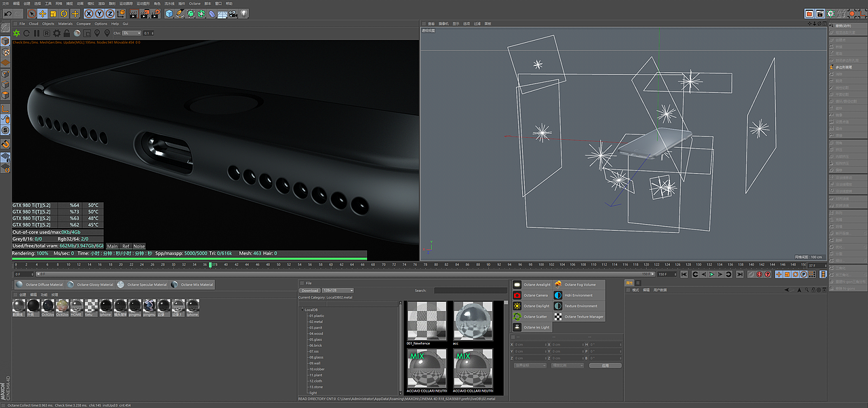Open Octane Texture Manager
Image resolution: width=868 pixels, height=408 pixels.
[x=578, y=316]
